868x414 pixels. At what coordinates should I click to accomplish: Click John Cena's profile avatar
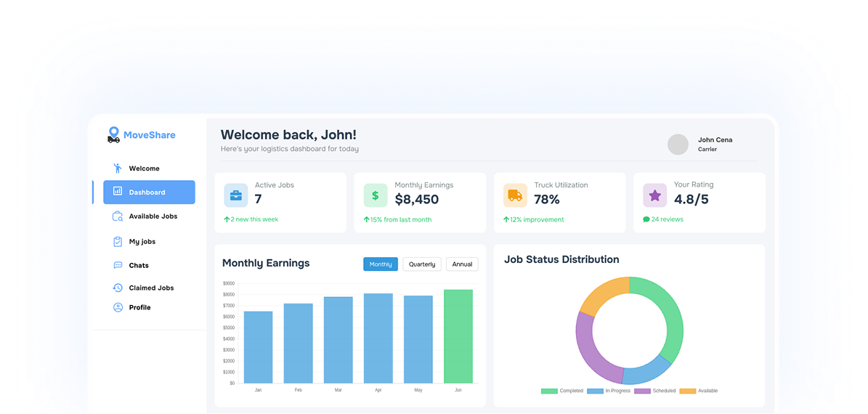point(678,145)
